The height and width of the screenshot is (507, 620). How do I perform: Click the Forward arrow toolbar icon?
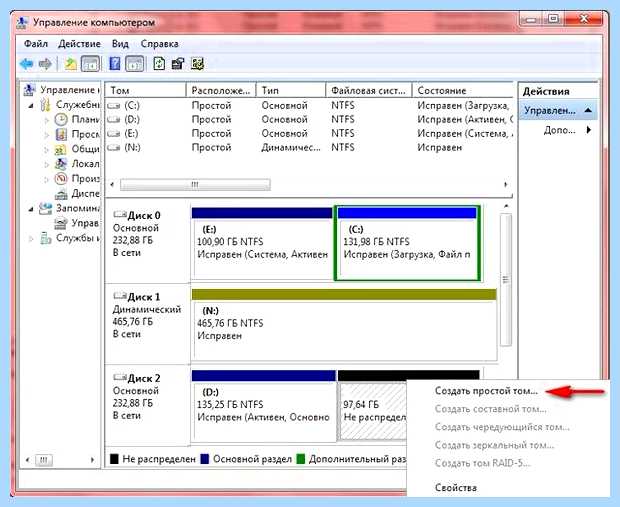(x=45, y=64)
